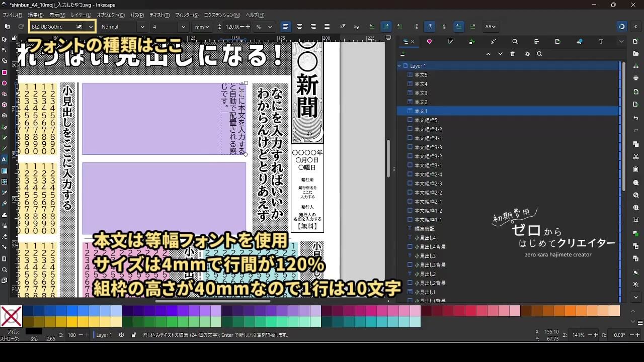The width and height of the screenshot is (644, 362).
Task: Delete the selected layer with the trash icon
Action: click(x=513, y=54)
